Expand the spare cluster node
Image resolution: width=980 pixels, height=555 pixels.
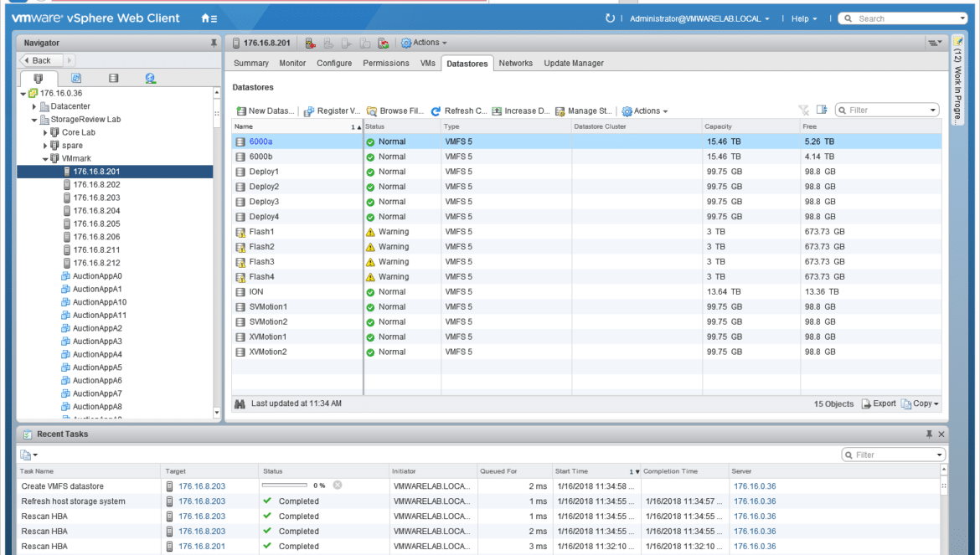45,146
